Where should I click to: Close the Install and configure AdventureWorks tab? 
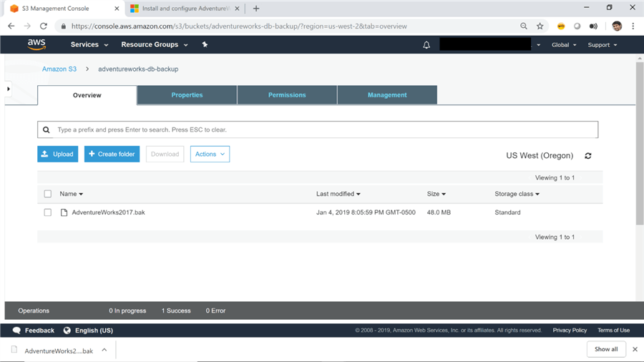click(237, 8)
